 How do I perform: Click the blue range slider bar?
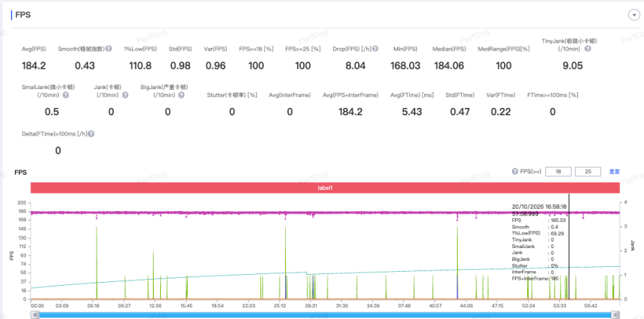[325, 315]
